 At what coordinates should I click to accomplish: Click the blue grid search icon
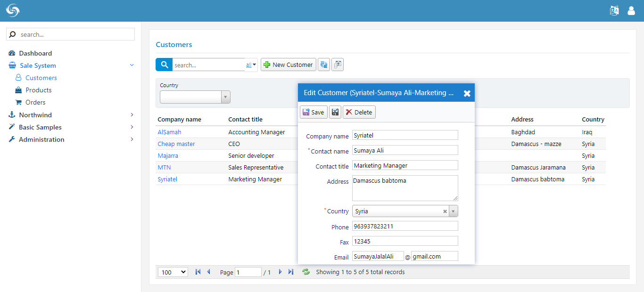click(x=164, y=65)
